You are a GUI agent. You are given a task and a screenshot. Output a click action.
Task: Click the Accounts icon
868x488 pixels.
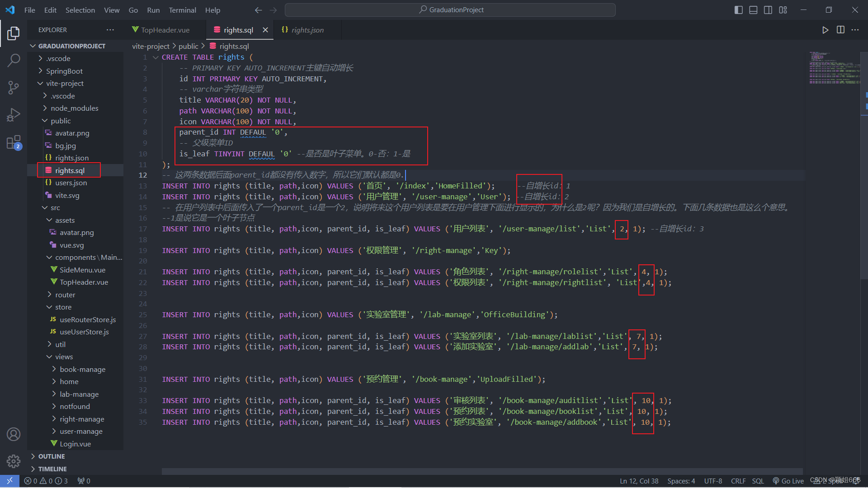[x=14, y=434]
